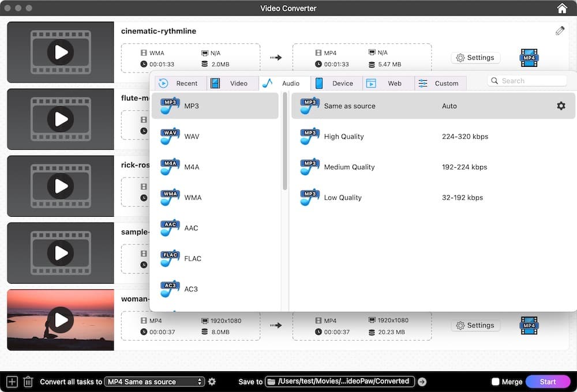Select the WAV audio format

(x=190, y=136)
